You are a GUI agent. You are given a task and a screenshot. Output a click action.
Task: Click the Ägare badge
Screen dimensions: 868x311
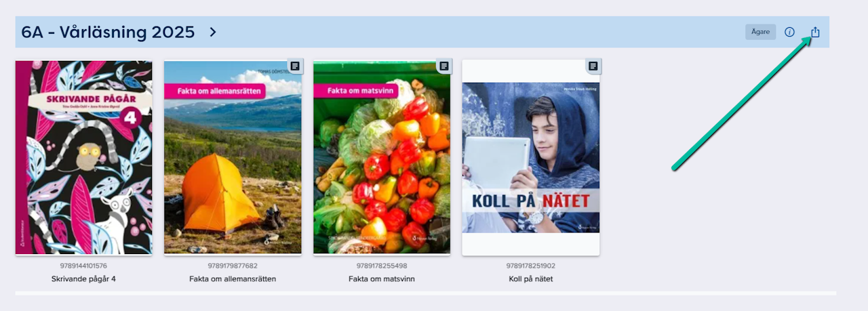[760, 32]
